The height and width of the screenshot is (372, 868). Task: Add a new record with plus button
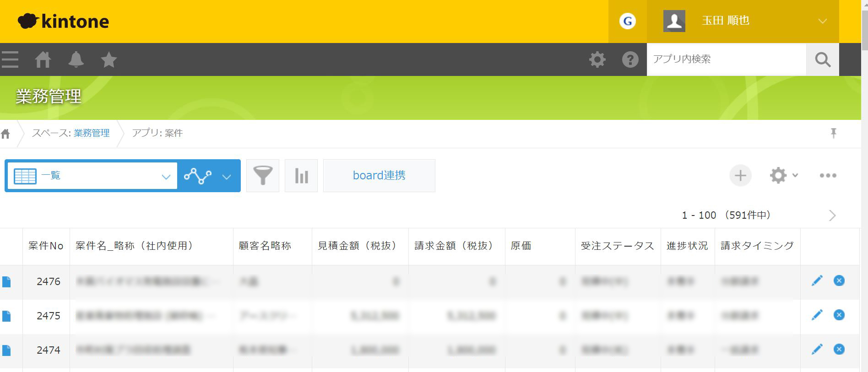pyautogui.click(x=740, y=175)
